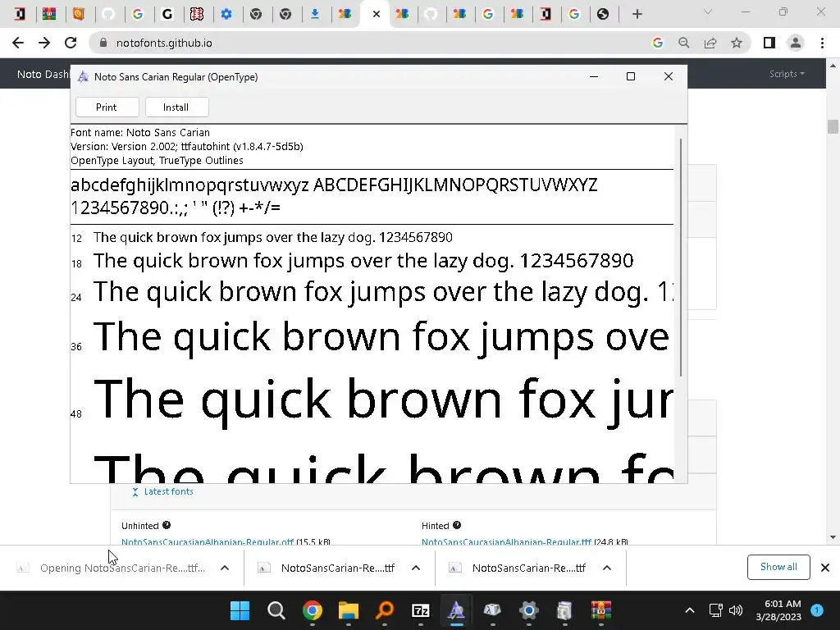The width and height of the screenshot is (840, 630).
Task: Open the Scripts dropdown in navbar
Action: pyautogui.click(x=787, y=74)
